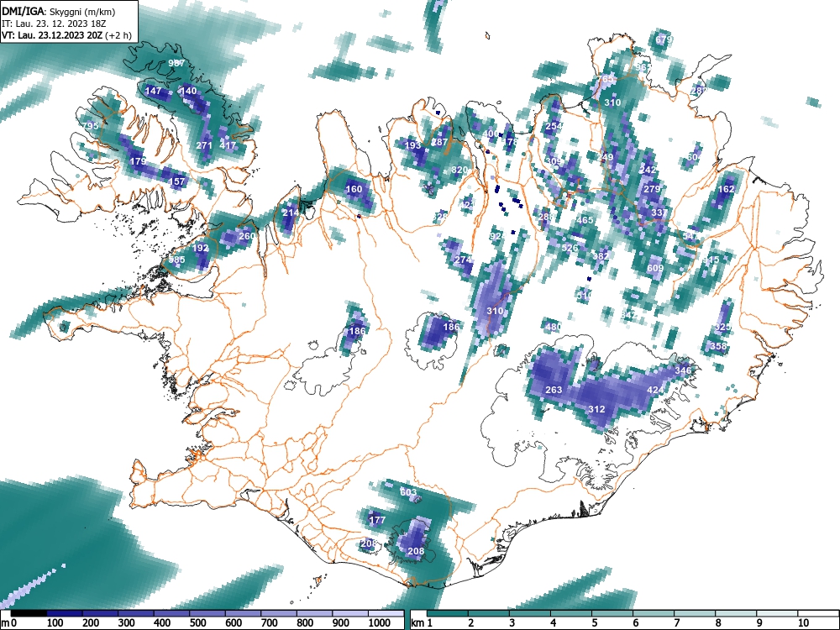Select the 160 visibility value
This screenshot has width=840, height=630.
[354, 189]
